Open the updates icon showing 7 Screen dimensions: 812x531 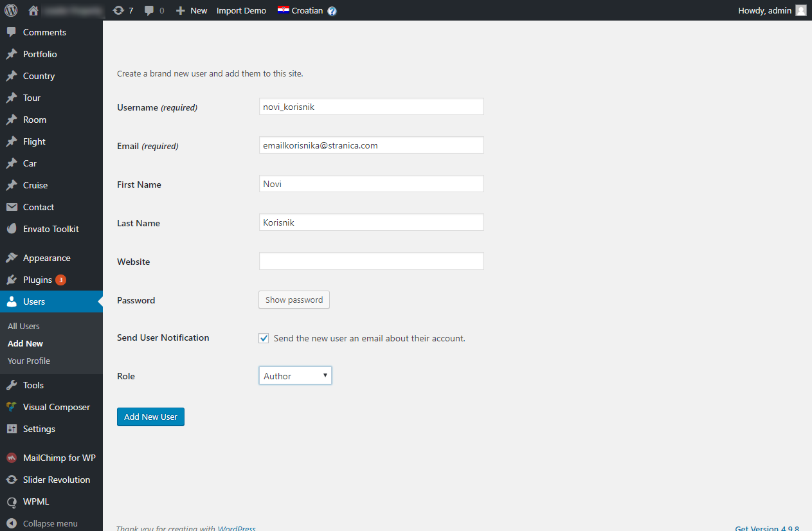point(118,10)
